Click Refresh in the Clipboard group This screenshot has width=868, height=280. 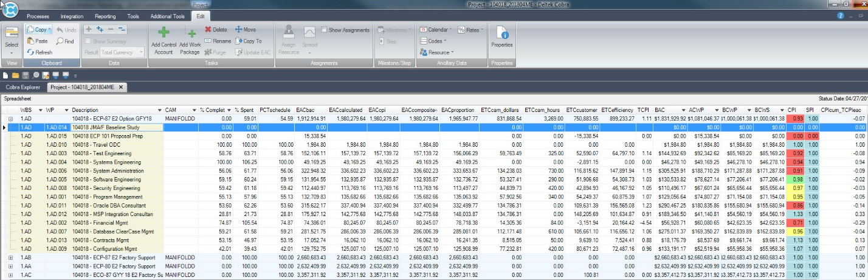coord(40,52)
